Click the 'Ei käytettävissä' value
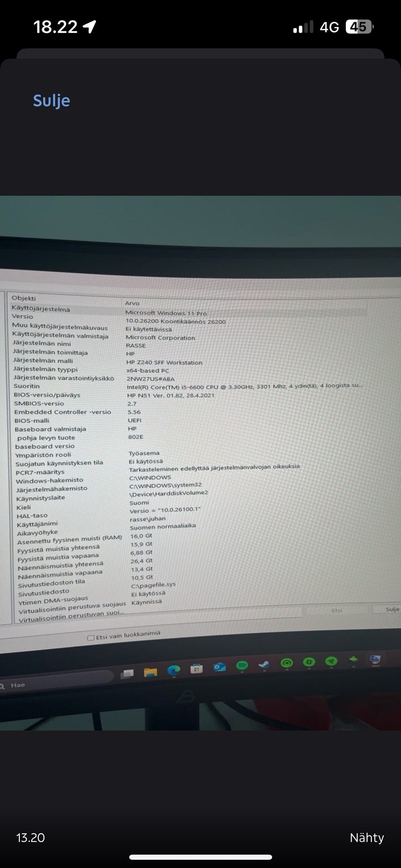The height and width of the screenshot is (868, 401). (148, 329)
